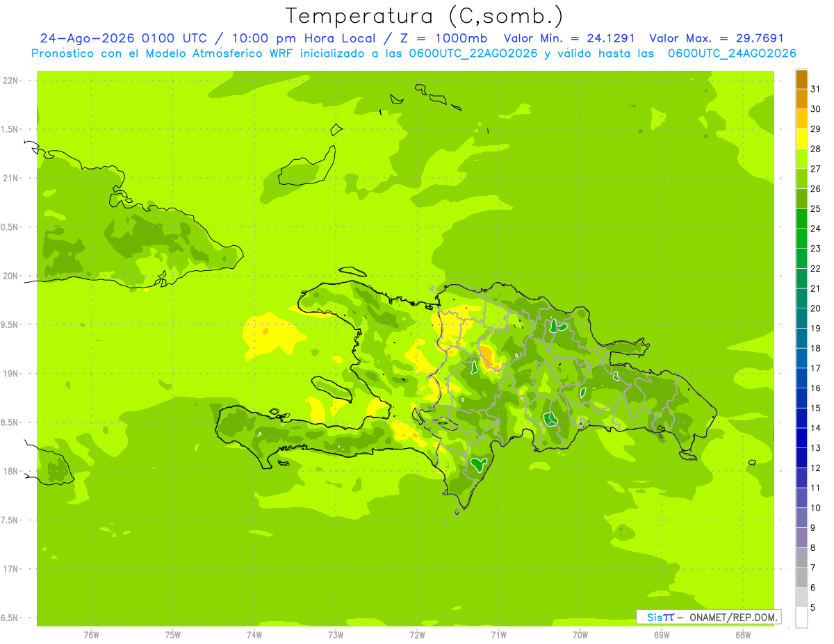
Task: Pick the colorbar swatch between 24 and 25
Action: coord(801,219)
